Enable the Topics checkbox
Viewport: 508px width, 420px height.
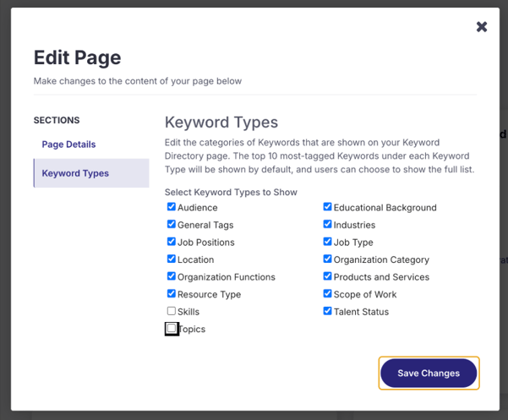[x=172, y=329]
